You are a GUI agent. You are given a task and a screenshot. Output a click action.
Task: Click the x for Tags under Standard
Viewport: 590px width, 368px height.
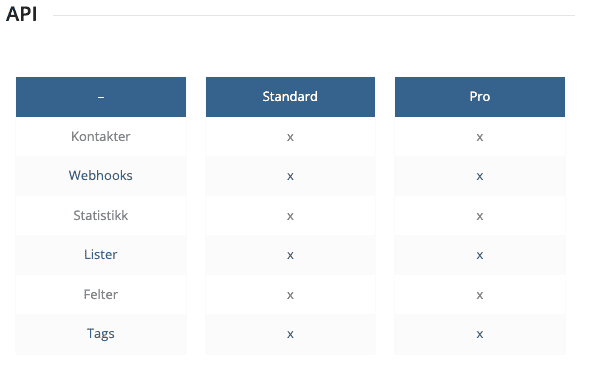[x=290, y=335]
